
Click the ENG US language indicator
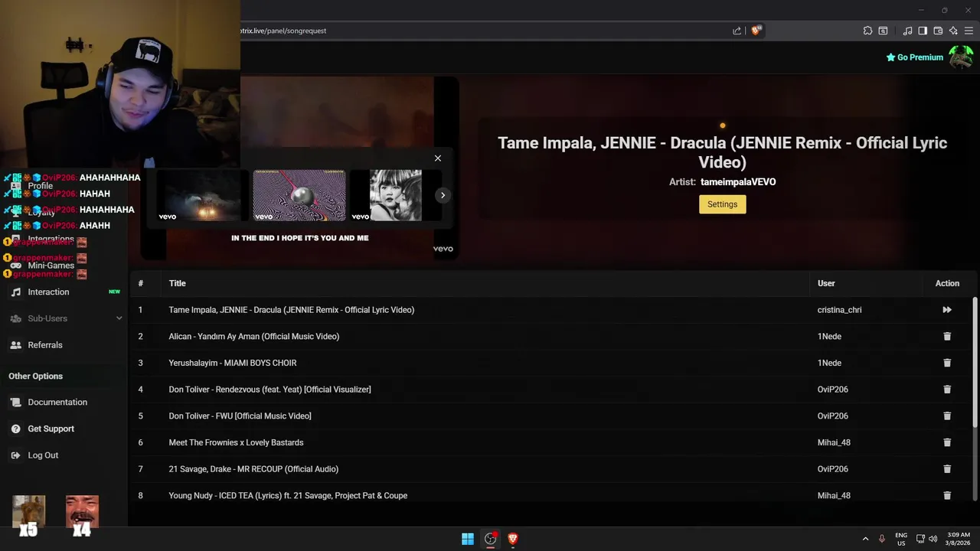pos(901,539)
